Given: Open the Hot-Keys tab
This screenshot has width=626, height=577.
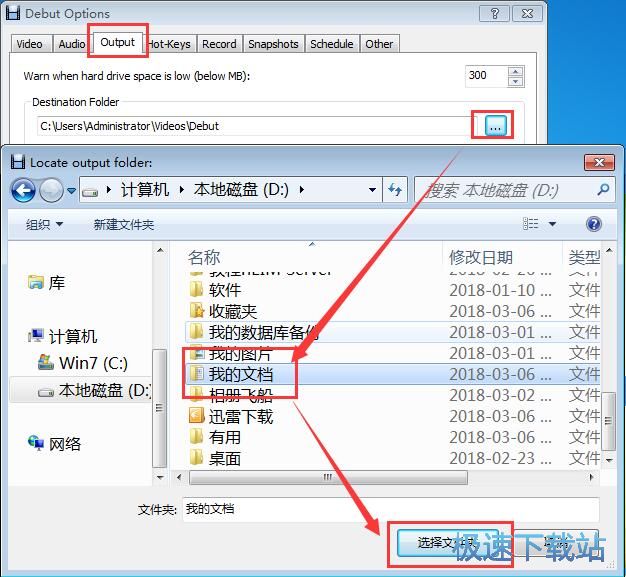Looking at the screenshot, I should tap(170, 44).
